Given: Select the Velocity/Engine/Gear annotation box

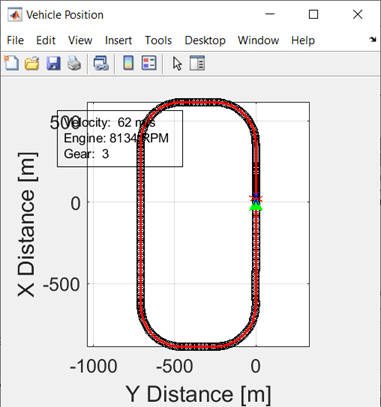Looking at the screenshot, I should pos(120,138).
